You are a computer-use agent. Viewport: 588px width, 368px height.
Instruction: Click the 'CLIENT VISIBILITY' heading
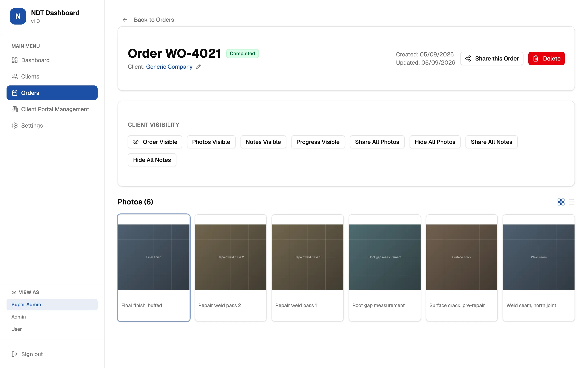153,125
